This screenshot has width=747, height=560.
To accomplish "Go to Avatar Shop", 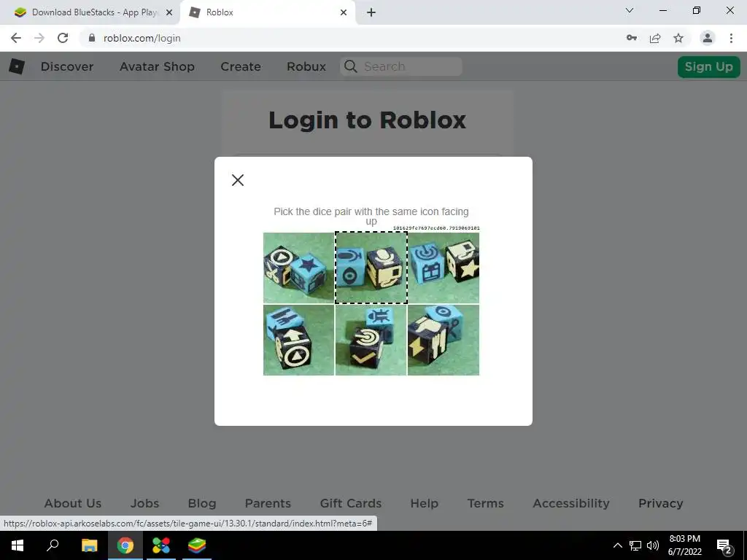I will coord(157,66).
